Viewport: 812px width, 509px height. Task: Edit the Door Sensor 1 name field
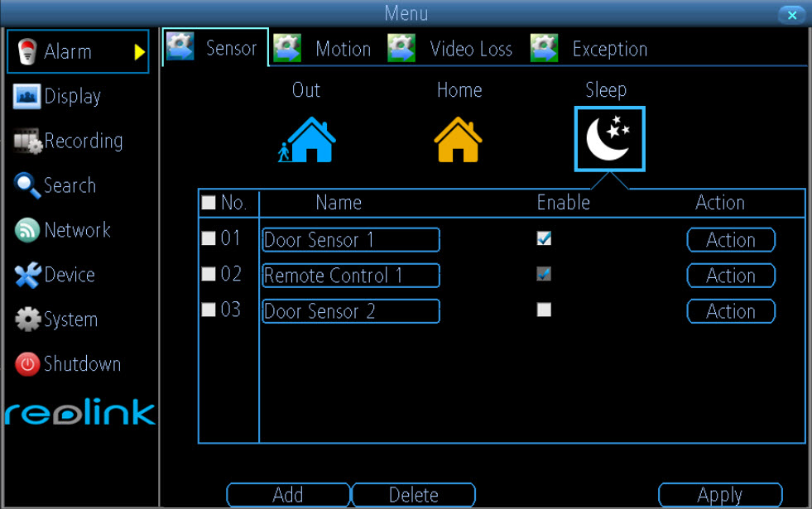(x=351, y=240)
